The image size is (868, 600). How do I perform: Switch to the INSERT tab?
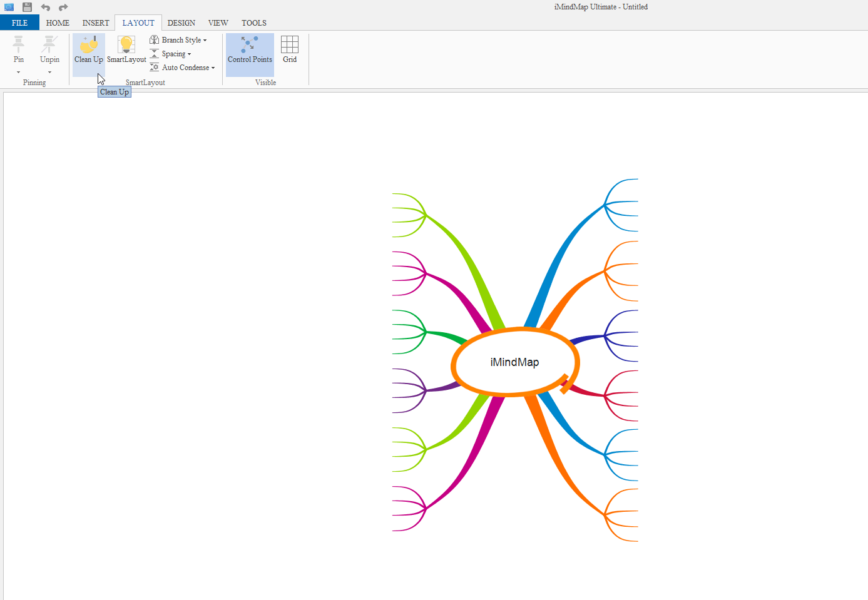[x=96, y=23]
